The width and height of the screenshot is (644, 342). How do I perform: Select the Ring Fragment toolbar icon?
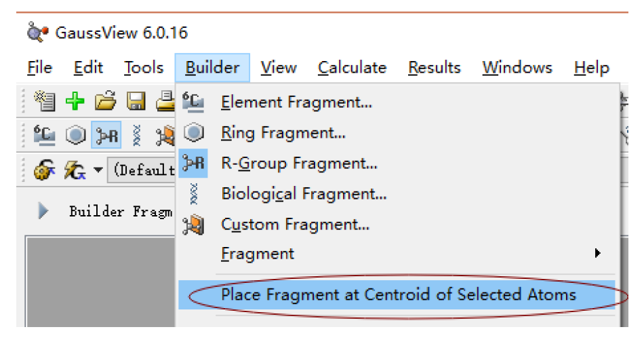(x=75, y=135)
